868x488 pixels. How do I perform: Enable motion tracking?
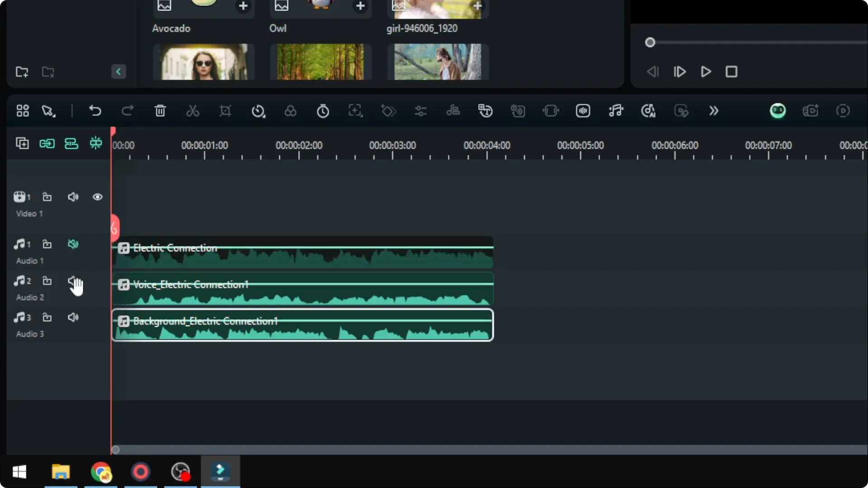pyautogui.click(x=355, y=111)
